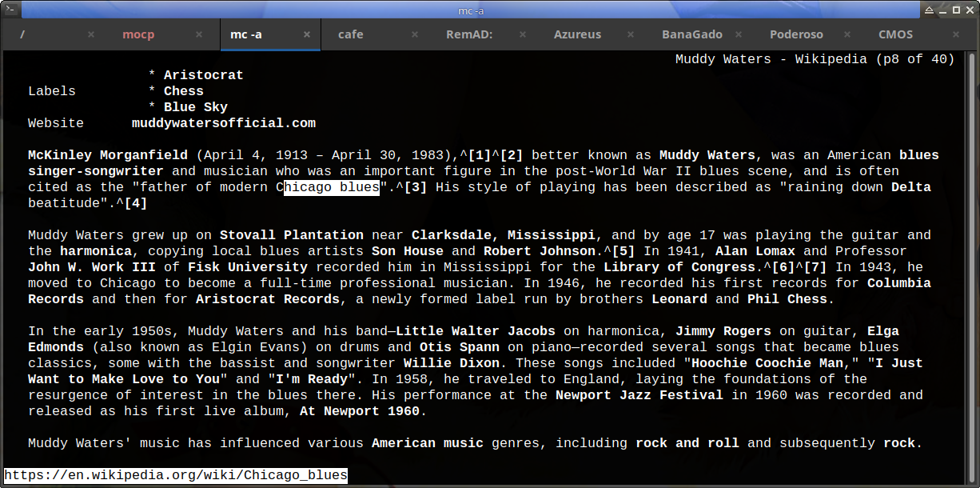Close the Azureus tab
Image resolution: width=980 pixels, height=488 pixels.
(630, 34)
